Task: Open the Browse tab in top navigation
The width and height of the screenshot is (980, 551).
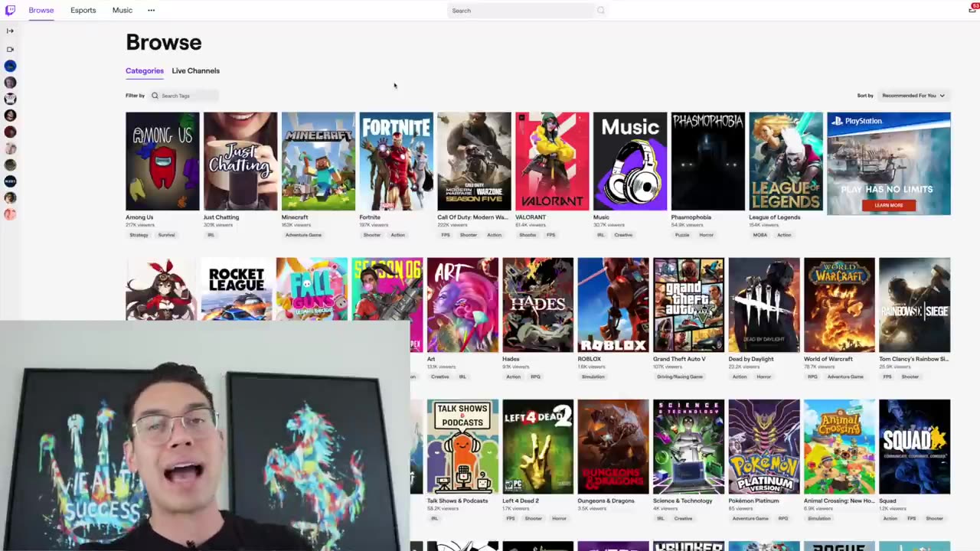Action: [41, 11]
